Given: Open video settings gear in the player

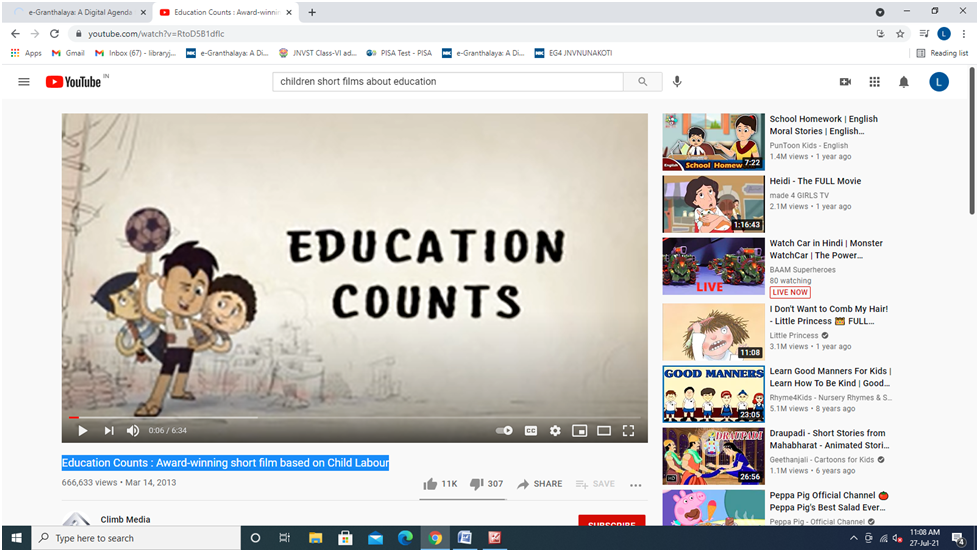Looking at the screenshot, I should [x=555, y=431].
